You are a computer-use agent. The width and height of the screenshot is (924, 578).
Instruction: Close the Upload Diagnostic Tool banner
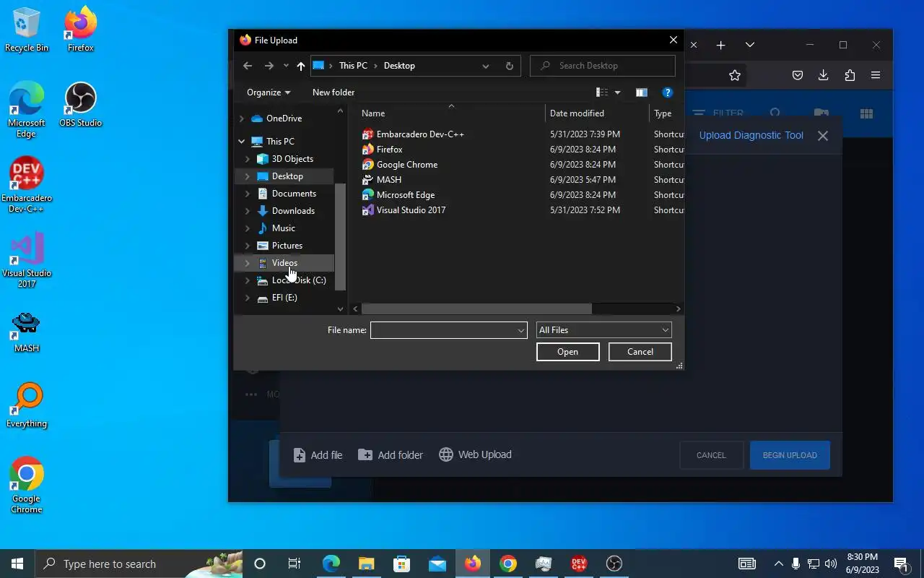click(823, 136)
